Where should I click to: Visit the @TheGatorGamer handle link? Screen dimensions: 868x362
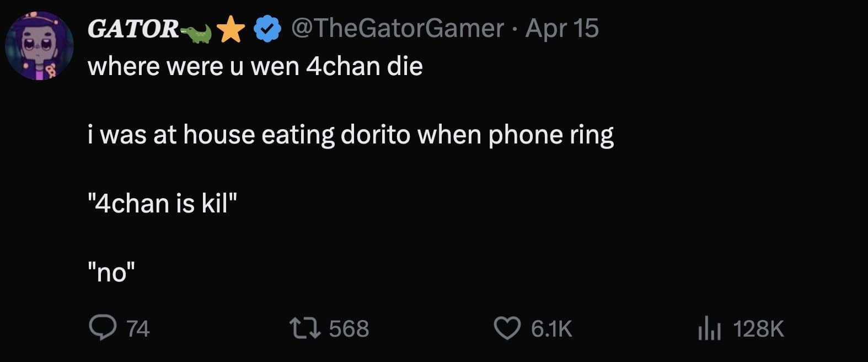tap(397, 28)
